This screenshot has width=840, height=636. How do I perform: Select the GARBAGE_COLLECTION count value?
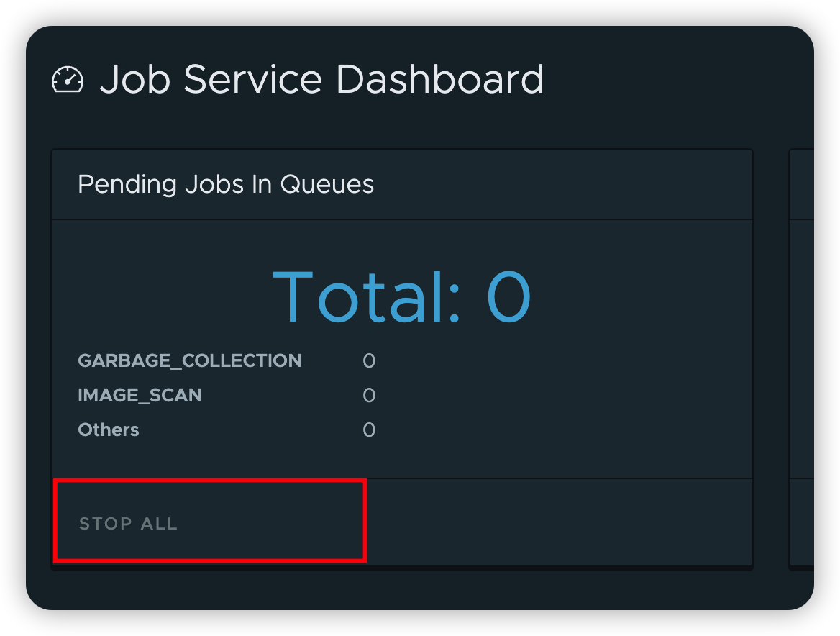pyautogui.click(x=369, y=360)
